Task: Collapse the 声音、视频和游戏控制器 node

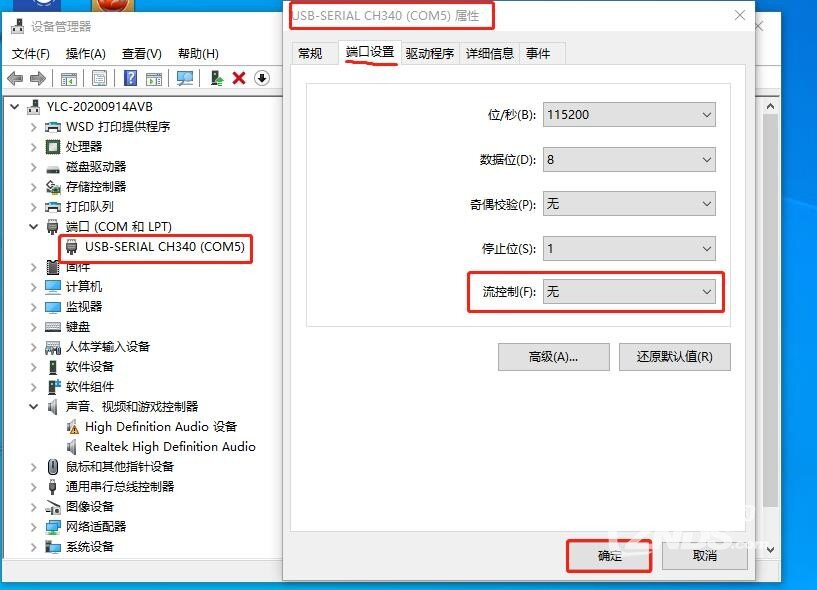Action: [33, 407]
